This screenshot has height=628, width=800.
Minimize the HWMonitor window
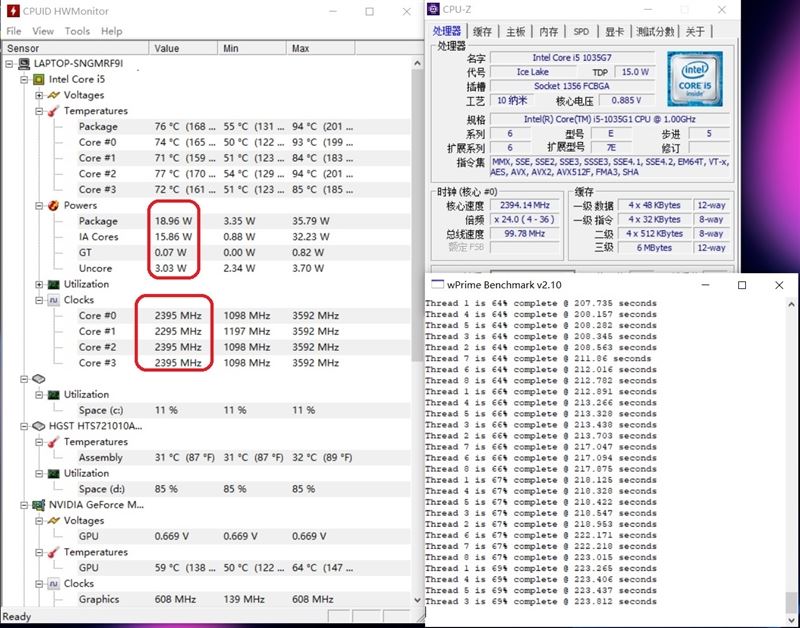click(x=333, y=11)
